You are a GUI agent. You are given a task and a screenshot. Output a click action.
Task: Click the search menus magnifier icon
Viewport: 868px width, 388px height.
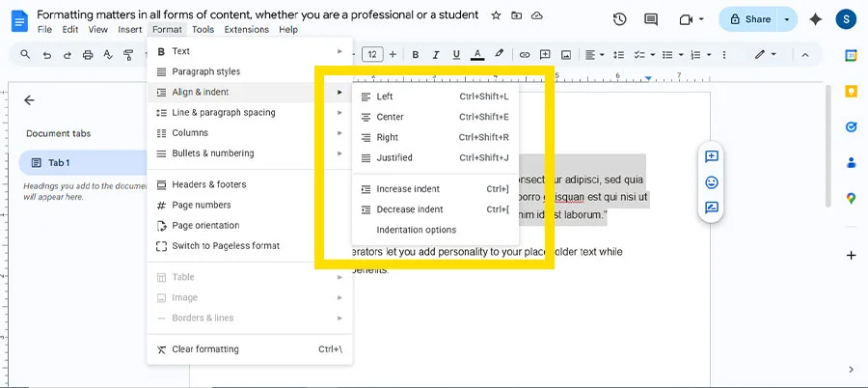[25, 54]
